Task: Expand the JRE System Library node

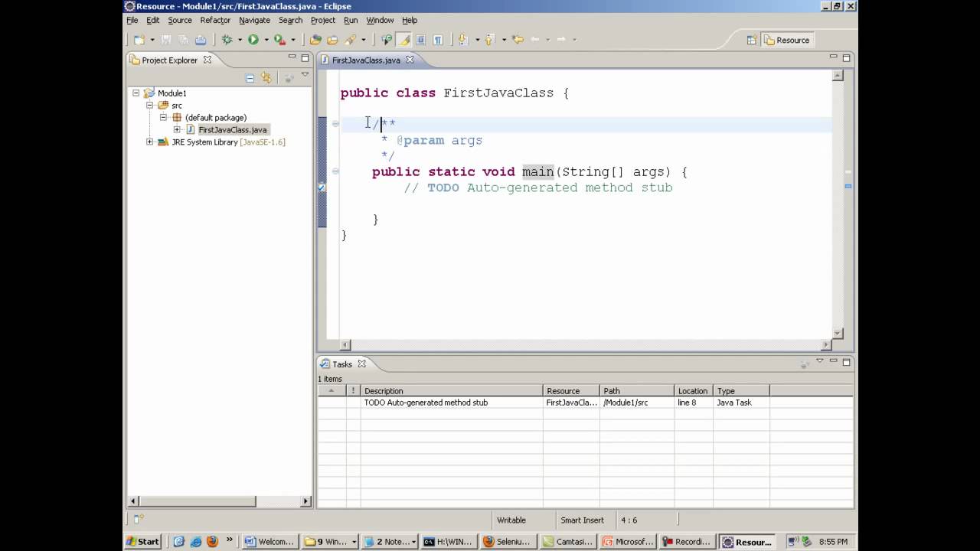Action: (x=150, y=142)
